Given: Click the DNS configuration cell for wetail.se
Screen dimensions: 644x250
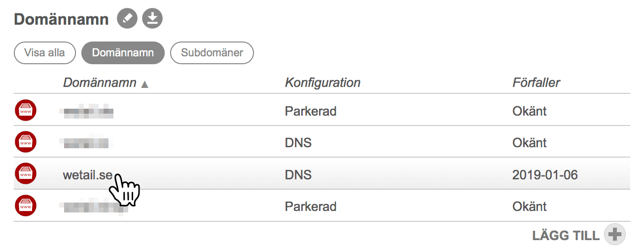Looking at the screenshot, I should pyautogui.click(x=298, y=174).
